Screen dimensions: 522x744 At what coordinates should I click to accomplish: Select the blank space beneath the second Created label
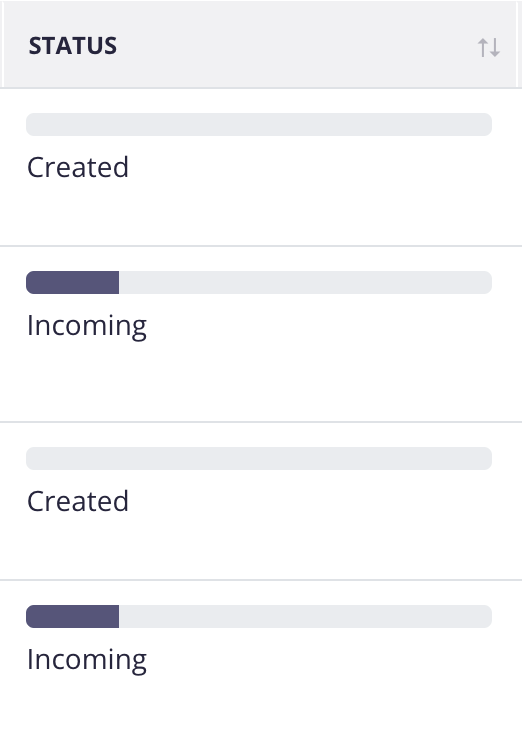(x=259, y=547)
